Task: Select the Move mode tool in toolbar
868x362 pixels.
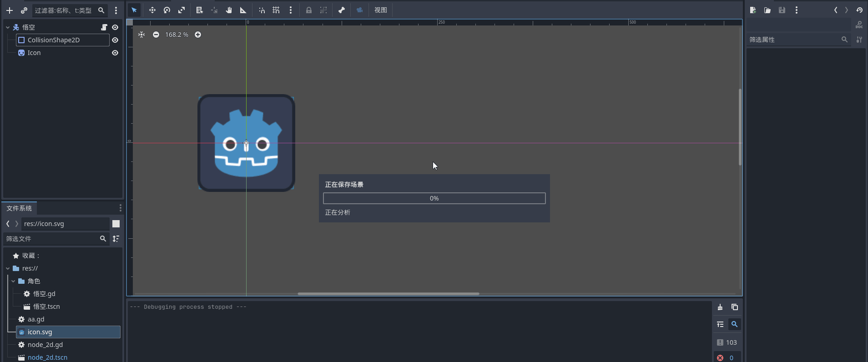Action: point(152,10)
